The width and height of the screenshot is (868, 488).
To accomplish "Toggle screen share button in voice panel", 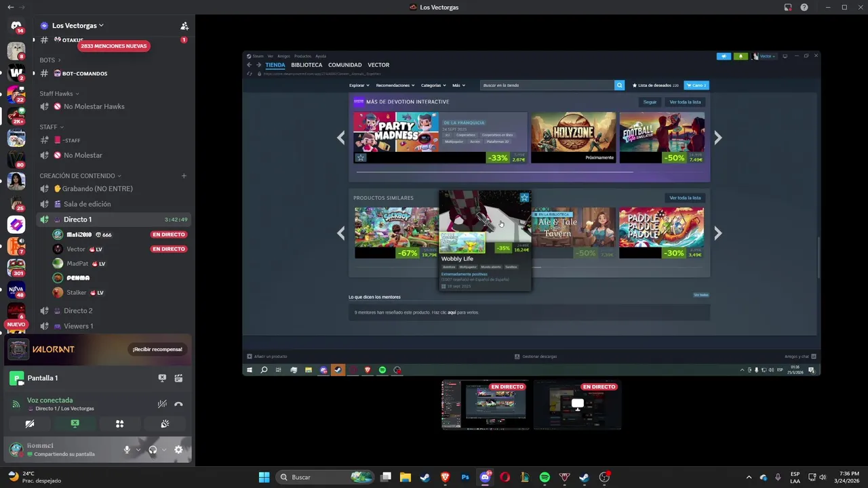I will [x=75, y=424].
